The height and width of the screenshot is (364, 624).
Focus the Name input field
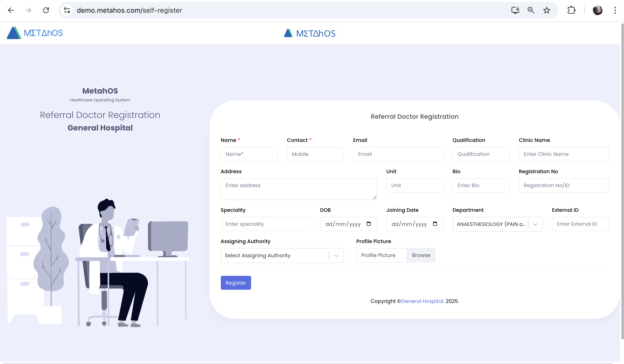249,154
